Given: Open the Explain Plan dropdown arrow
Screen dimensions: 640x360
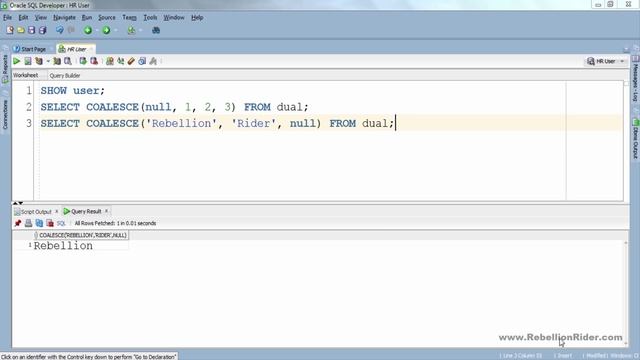Looking at the screenshot, I should coord(48,61).
